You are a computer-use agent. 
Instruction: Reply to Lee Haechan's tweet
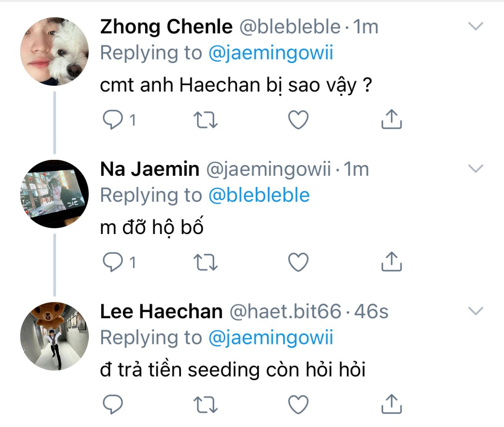pos(113,404)
